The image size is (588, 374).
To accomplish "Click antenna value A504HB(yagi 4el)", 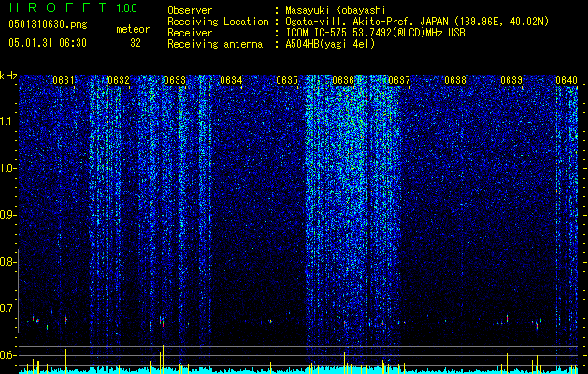I will pyautogui.click(x=330, y=44).
